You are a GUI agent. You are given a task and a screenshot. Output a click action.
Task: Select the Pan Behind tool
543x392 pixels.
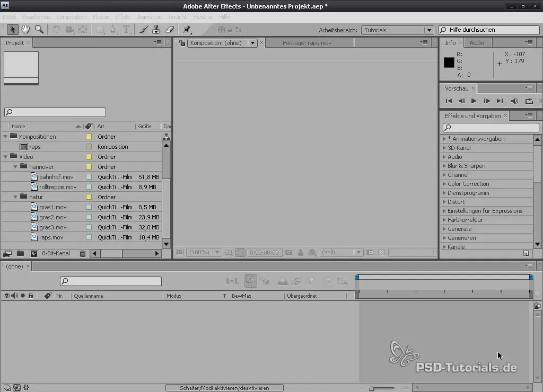83,30
